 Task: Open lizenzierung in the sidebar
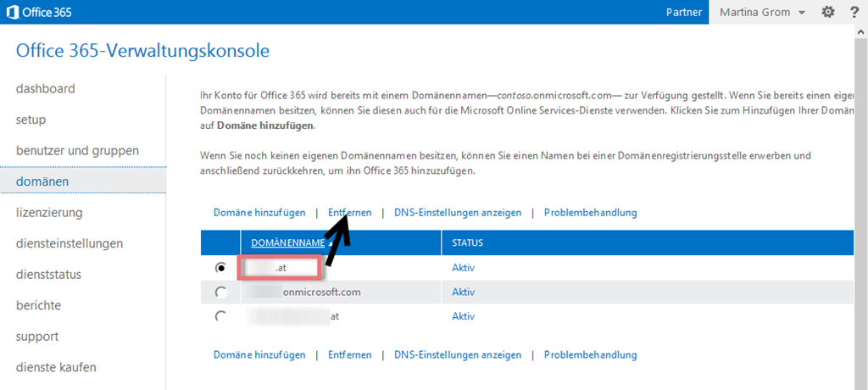pyautogui.click(x=49, y=212)
